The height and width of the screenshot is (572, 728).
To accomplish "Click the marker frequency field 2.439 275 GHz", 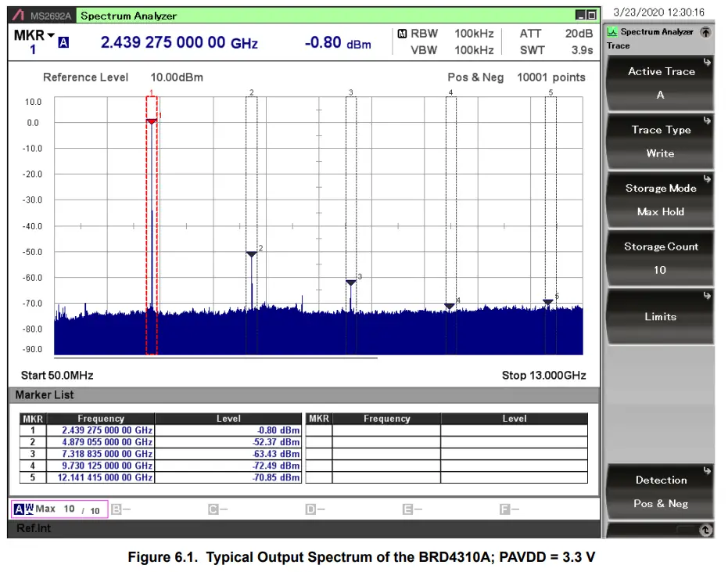I will coord(179,43).
